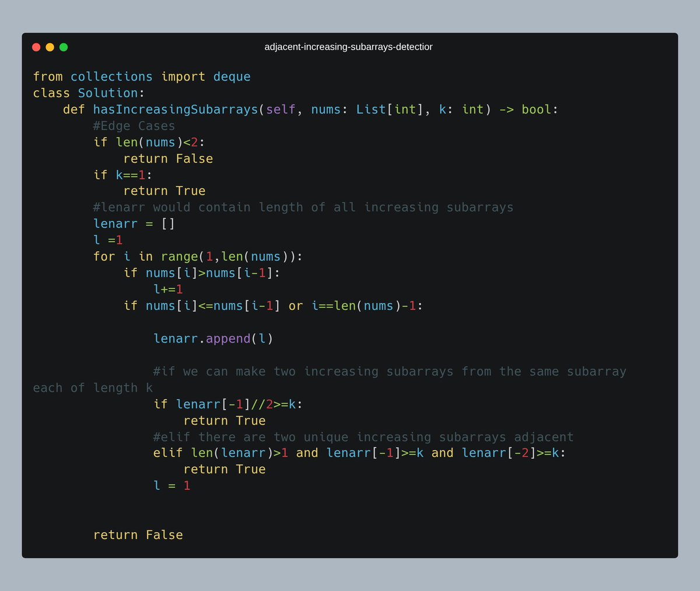The image size is (700, 591).
Task: Click 'hasIncreasingSubarrays' function name
Action: (176, 109)
